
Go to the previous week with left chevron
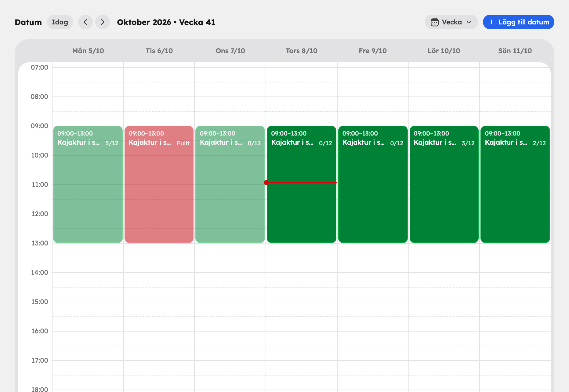[x=85, y=22]
